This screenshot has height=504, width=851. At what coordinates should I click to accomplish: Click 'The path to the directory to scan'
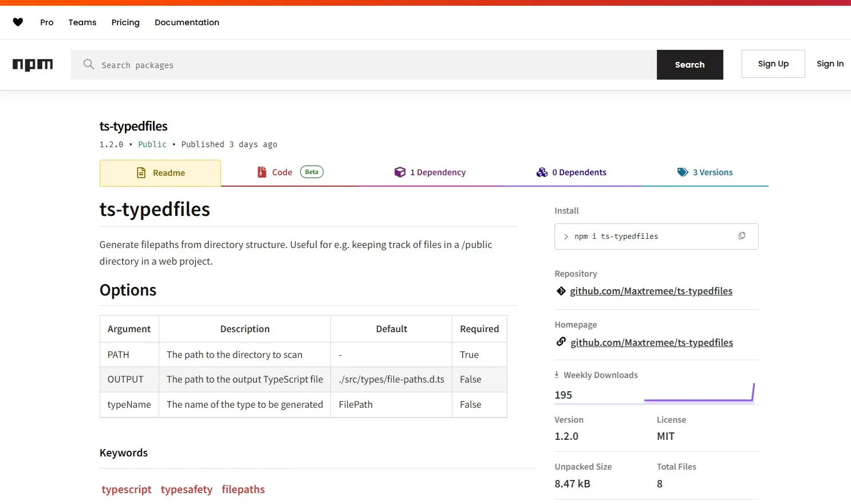click(x=234, y=355)
